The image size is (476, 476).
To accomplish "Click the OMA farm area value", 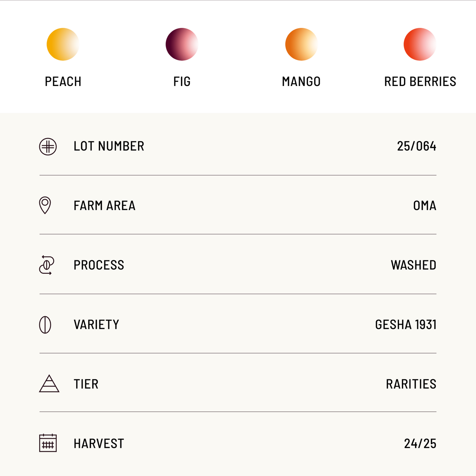I will 425,206.
